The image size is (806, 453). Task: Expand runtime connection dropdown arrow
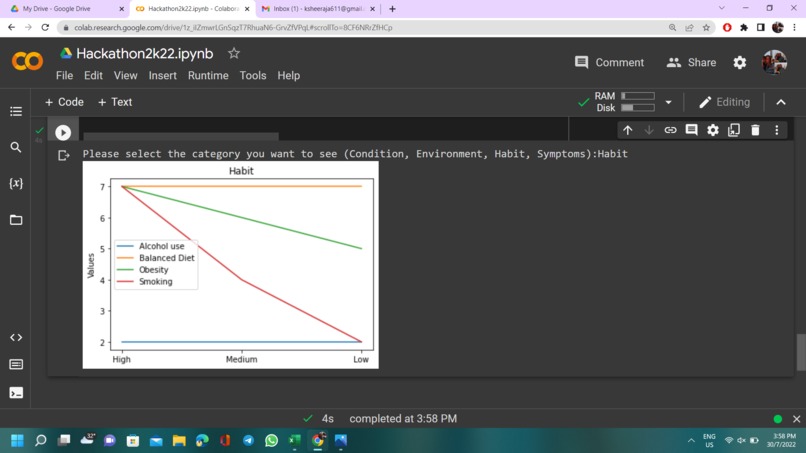[668, 102]
